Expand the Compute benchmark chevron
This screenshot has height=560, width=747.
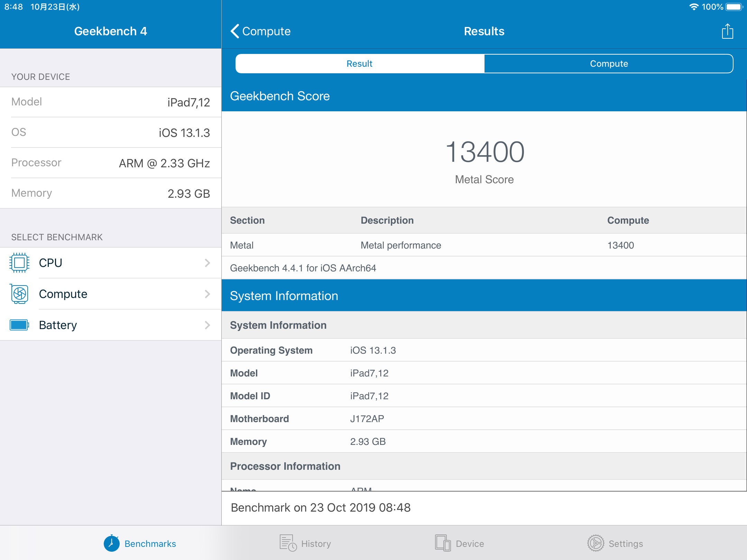pyautogui.click(x=207, y=294)
